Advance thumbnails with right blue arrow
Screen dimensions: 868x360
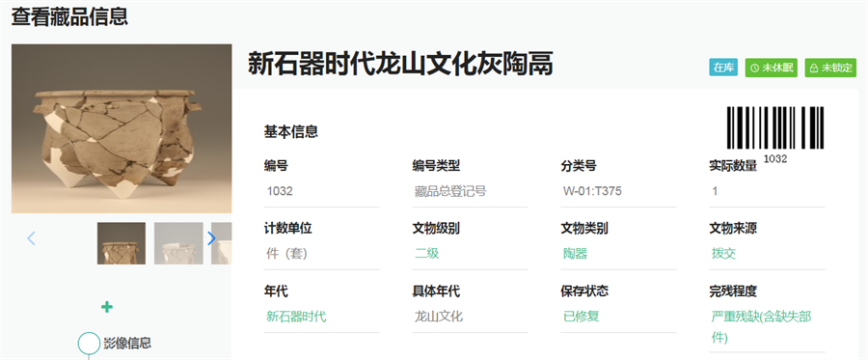pyautogui.click(x=211, y=238)
